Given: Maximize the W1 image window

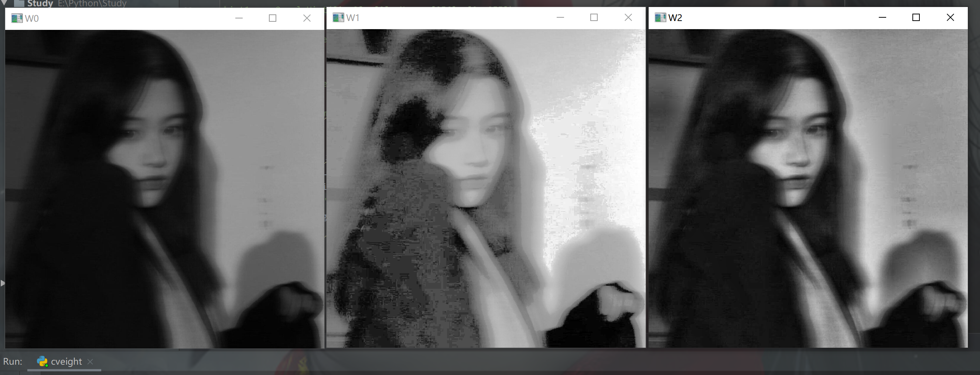Looking at the screenshot, I should [594, 17].
